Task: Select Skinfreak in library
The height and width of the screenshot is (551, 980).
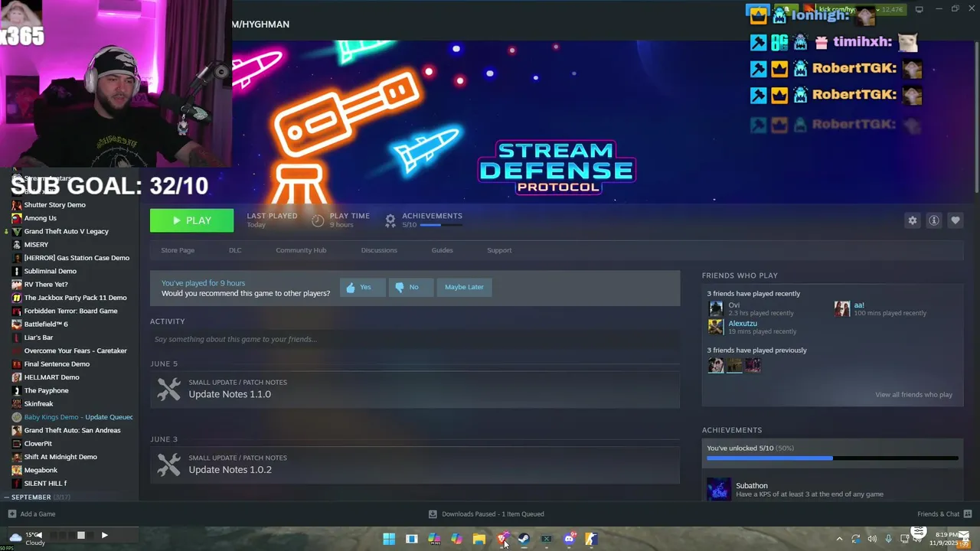Action: [x=38, y=404]
